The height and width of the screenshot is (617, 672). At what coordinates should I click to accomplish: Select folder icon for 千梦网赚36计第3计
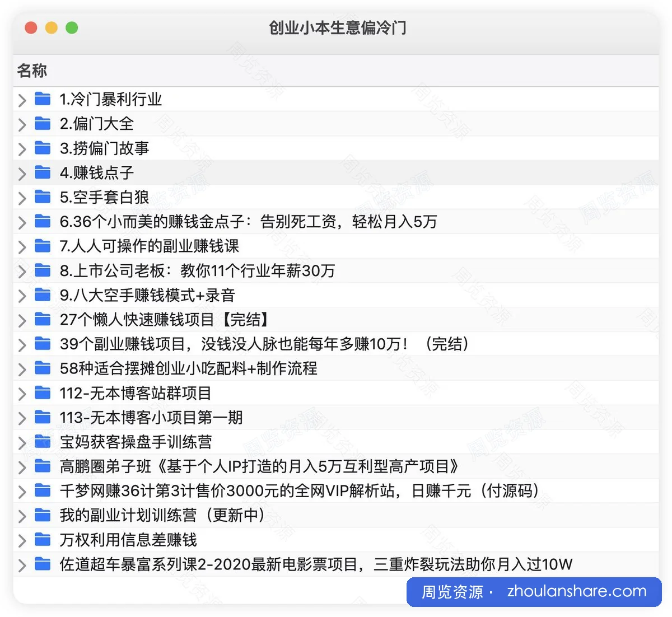[43, 491]
